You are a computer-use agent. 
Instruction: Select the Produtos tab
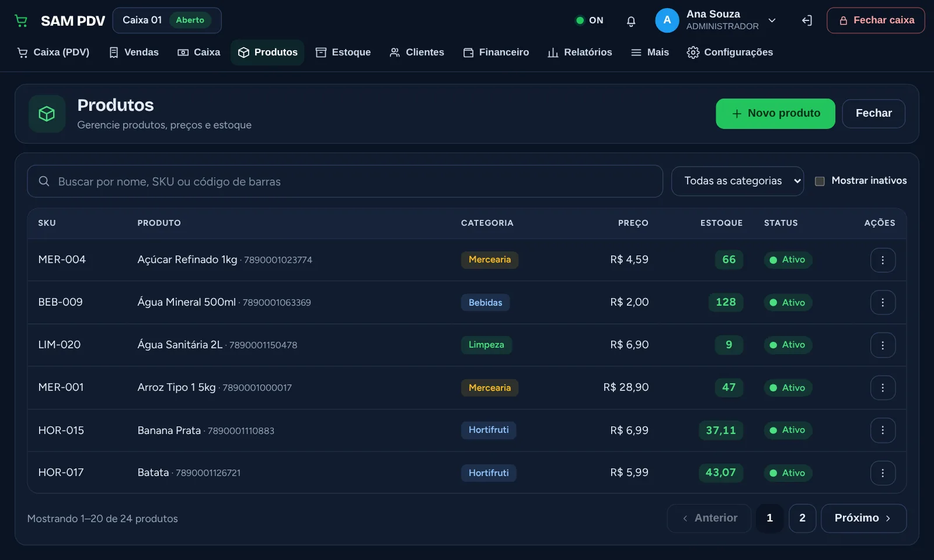tap(267, 52)
